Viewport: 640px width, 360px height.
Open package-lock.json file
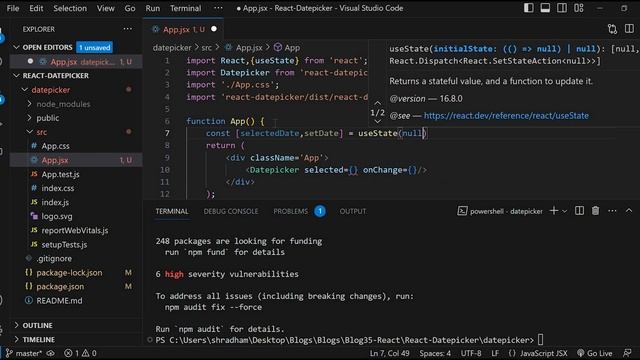(x=69, y=273)
